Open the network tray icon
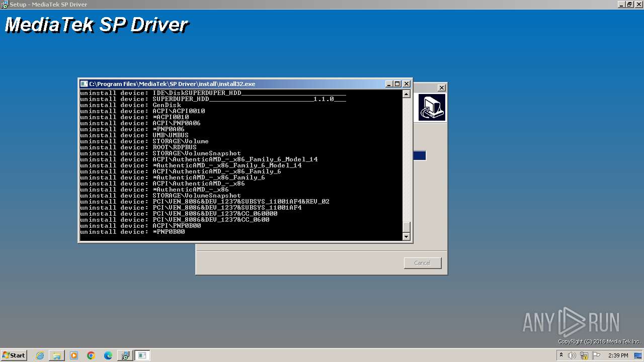This screenshot has height=362, width=644. pyautogui.click(x=584, y=355)
